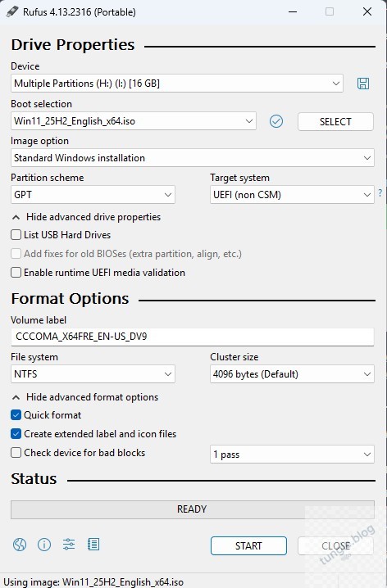Open the Image option dropdown

click(x=193, y=158)
